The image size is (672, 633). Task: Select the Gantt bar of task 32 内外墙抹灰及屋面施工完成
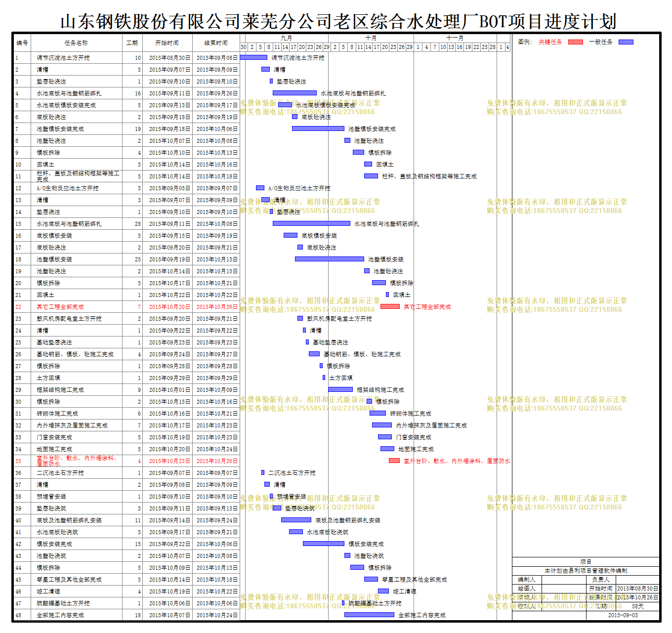(x=382, y=425)
